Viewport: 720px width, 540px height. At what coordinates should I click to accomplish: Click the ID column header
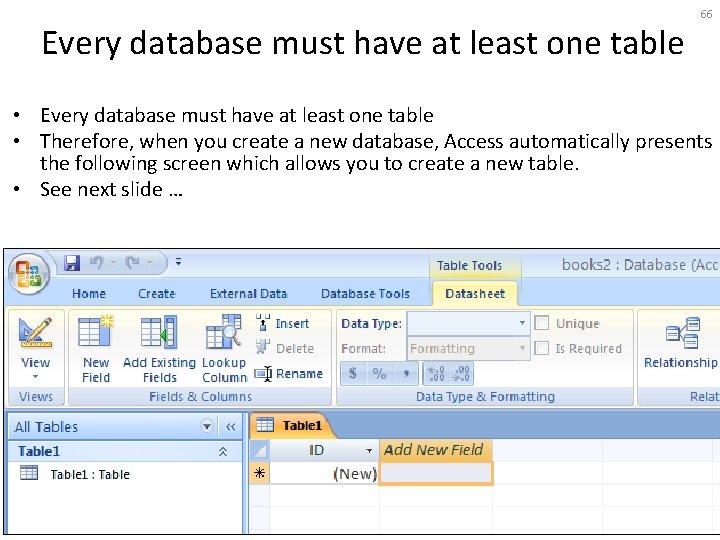coord(323,450)
